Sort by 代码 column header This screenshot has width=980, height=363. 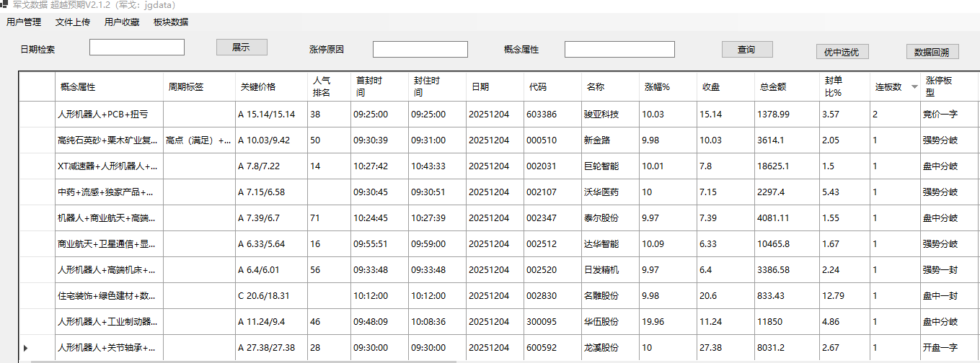[553, 86]
